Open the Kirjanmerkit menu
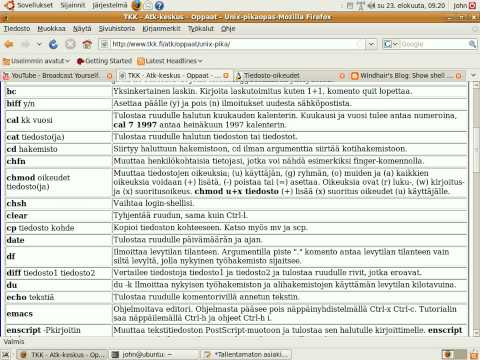Viewport: 480px width, 360px height. pyautogui.click(x=162, y=29)
